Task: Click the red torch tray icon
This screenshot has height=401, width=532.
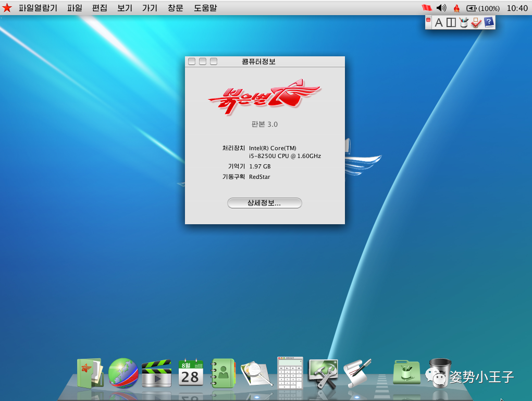Action: (456, 8)
